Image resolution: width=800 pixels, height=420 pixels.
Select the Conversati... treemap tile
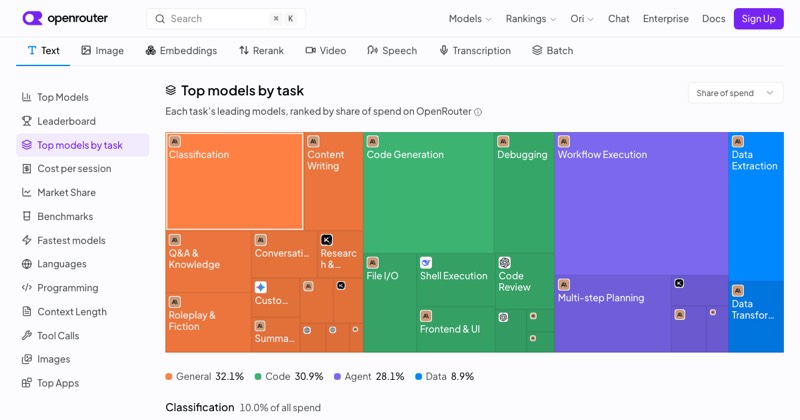coord(284,254)
